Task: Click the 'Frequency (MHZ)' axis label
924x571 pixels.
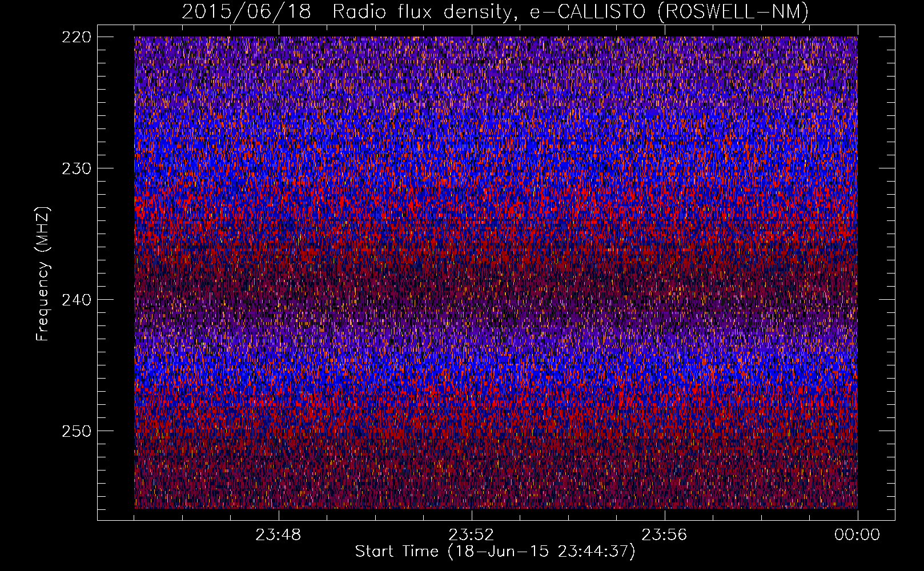Action: click(43, 274)
